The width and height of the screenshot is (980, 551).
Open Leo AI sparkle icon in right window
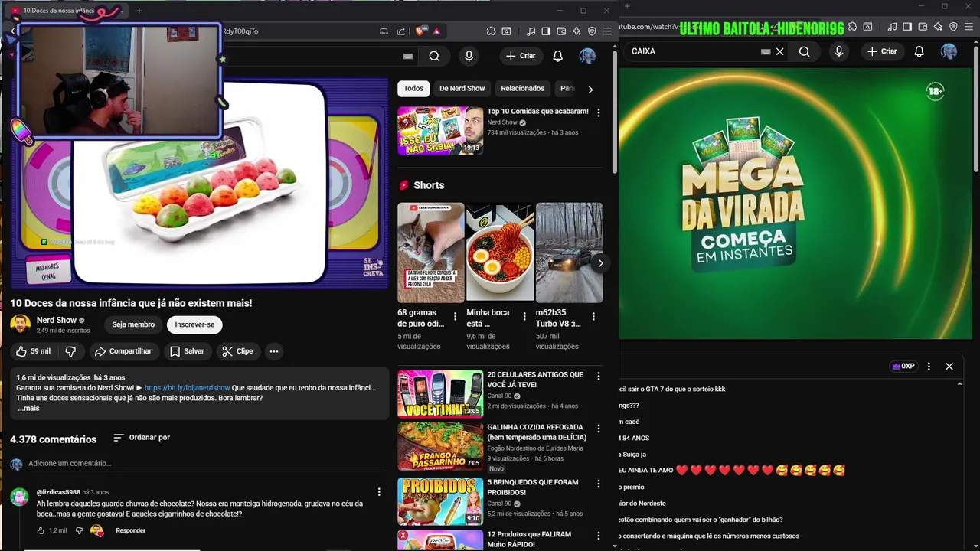tap(938, 27)
